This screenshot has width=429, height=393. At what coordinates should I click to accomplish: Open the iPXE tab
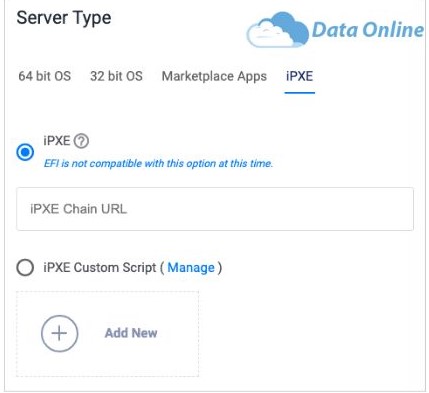299,76
